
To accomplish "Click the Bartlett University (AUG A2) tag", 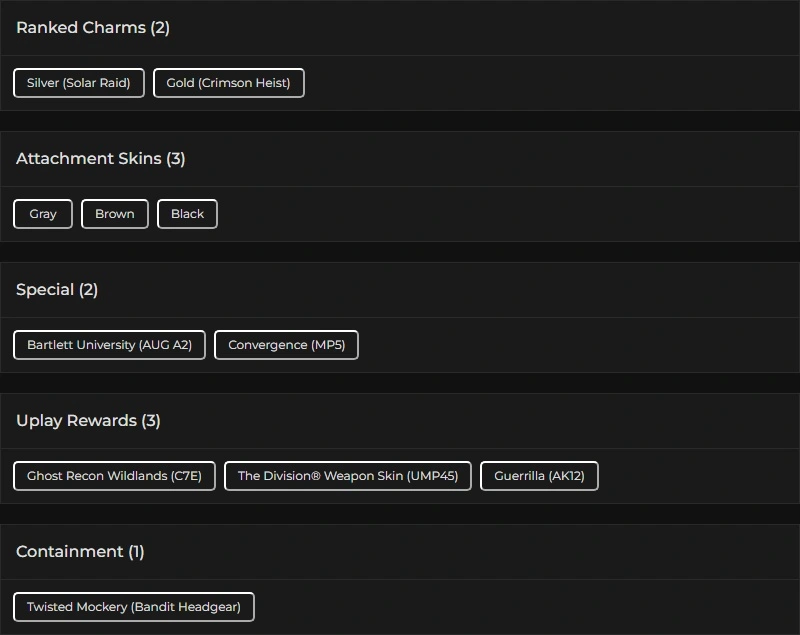I will pyautogui.click(x=109, y=345).
